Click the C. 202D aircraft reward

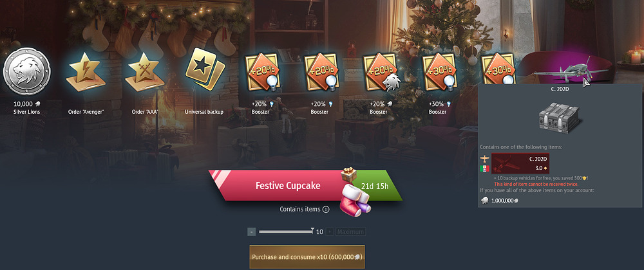tap(570, 69)
